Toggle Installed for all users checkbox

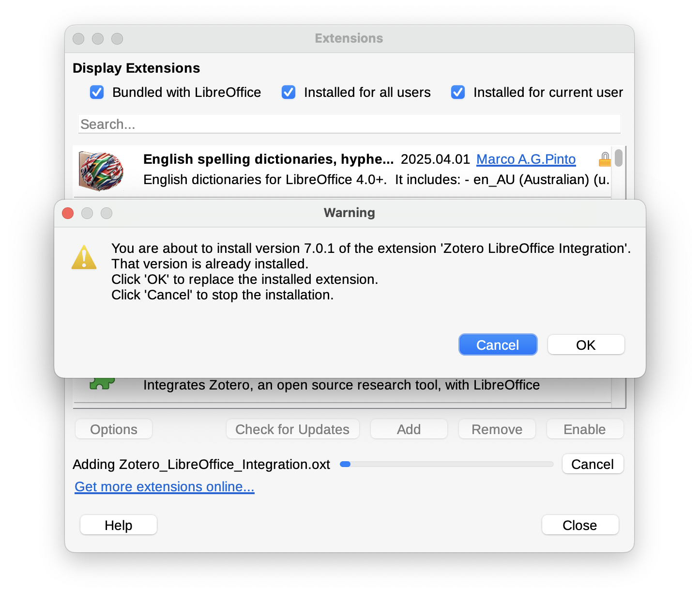click(x=289, y=92)
